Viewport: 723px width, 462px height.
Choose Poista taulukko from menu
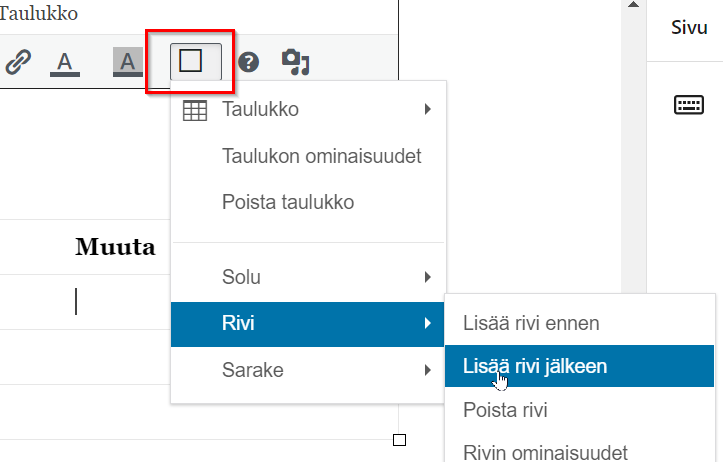pos(288,202)
